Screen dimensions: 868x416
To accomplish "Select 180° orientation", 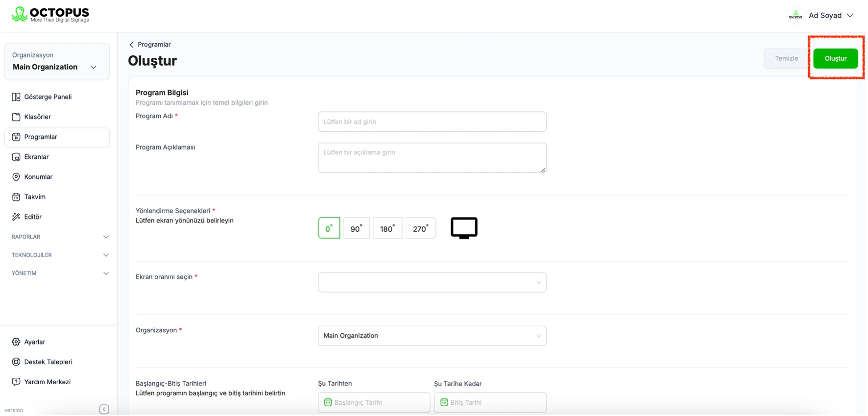I will tap(387, 228).
